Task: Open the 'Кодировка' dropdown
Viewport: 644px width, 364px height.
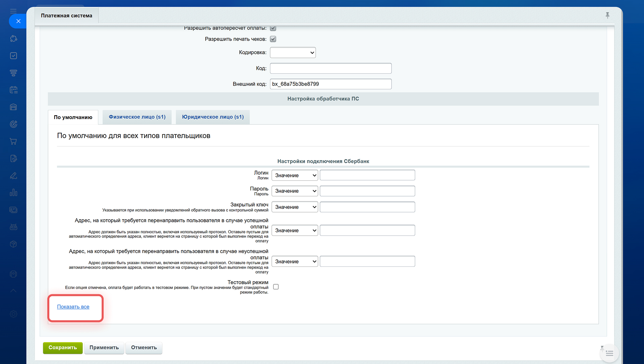Action: [x=292, y=53]
